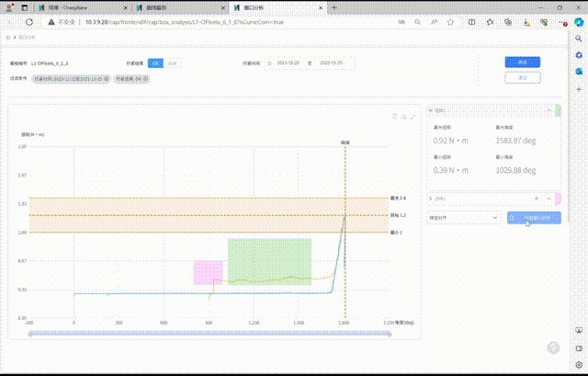Remove the date range filter chip
Image resolution: width=588 pixels, height=376 pixels.
pyautogui.click(x=107, y=79)
